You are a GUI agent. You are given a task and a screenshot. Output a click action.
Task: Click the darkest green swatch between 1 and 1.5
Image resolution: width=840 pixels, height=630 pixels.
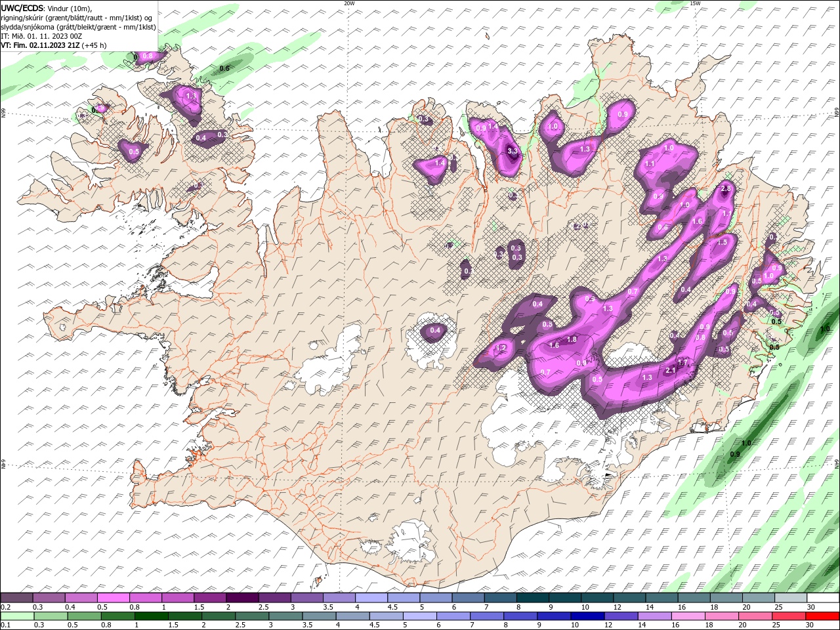click(x=151, y=616)
